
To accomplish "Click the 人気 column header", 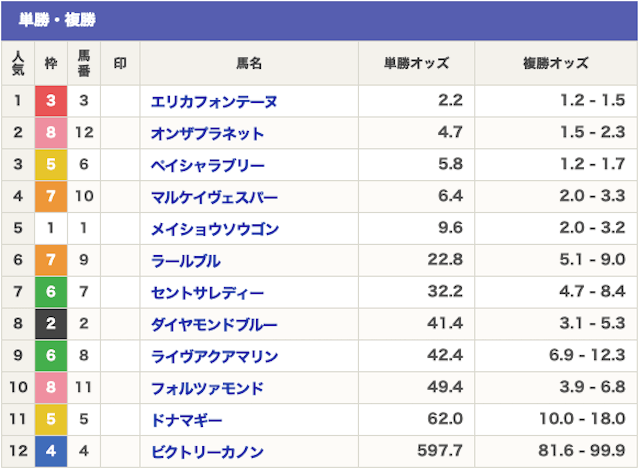I will tap(18, 63).
